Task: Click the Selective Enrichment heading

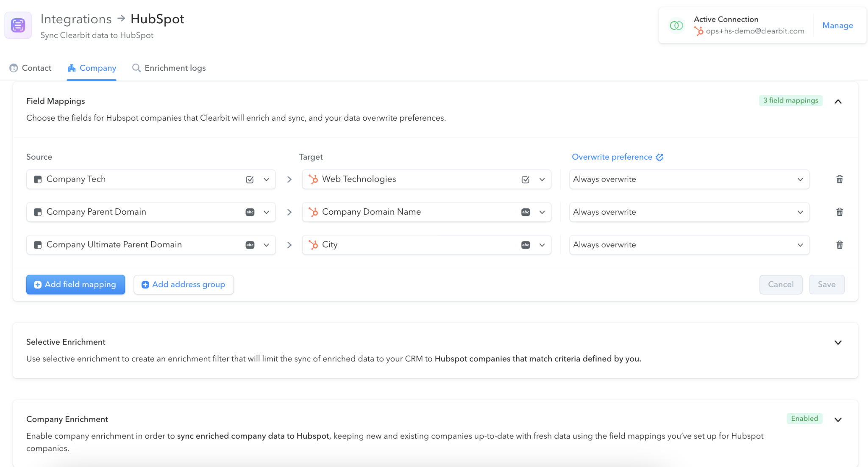Action: (66, 342)
